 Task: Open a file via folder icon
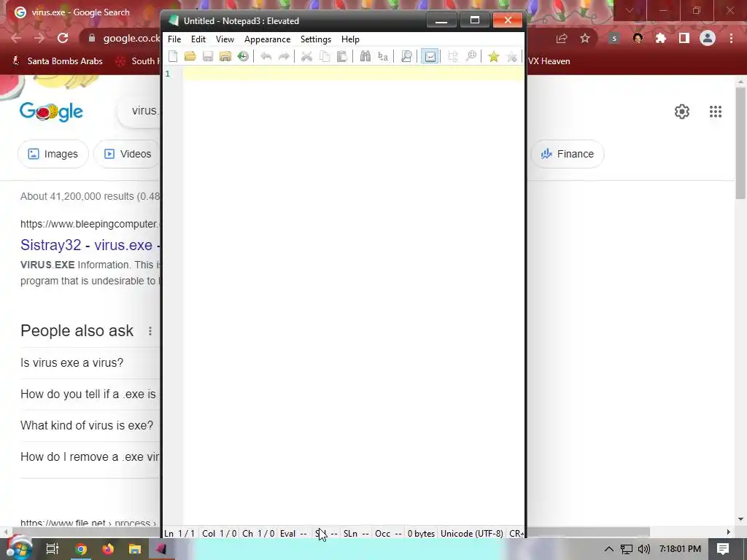(190, 56)
